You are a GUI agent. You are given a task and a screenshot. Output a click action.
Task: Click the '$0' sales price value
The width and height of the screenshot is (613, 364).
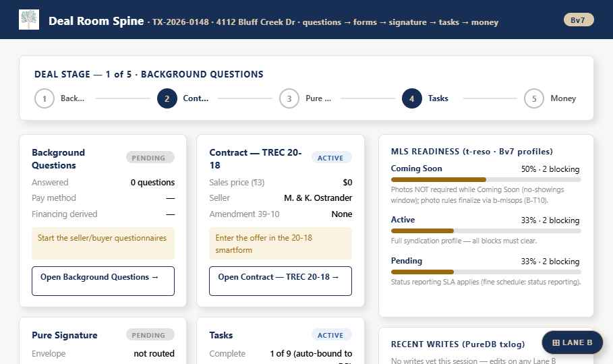(347, 182)
